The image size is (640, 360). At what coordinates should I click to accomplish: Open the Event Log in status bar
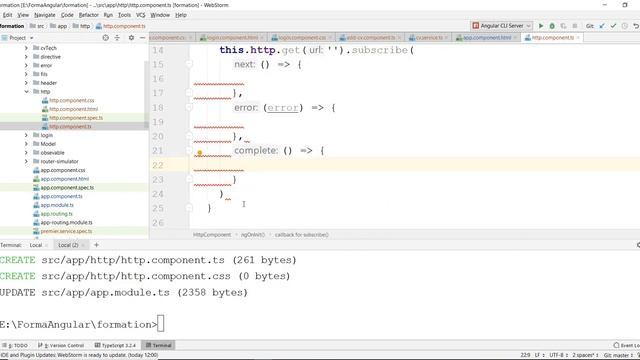coord(627,345)
